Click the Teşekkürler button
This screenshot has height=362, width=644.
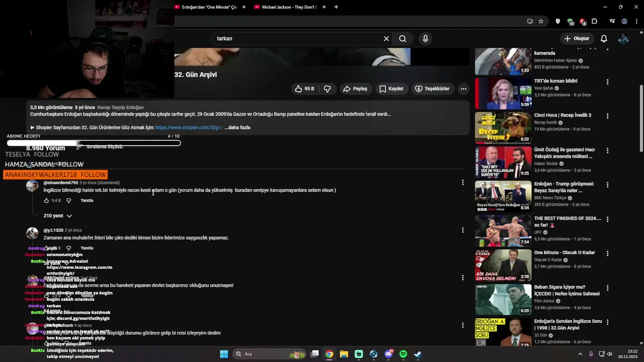click(432, 88)
